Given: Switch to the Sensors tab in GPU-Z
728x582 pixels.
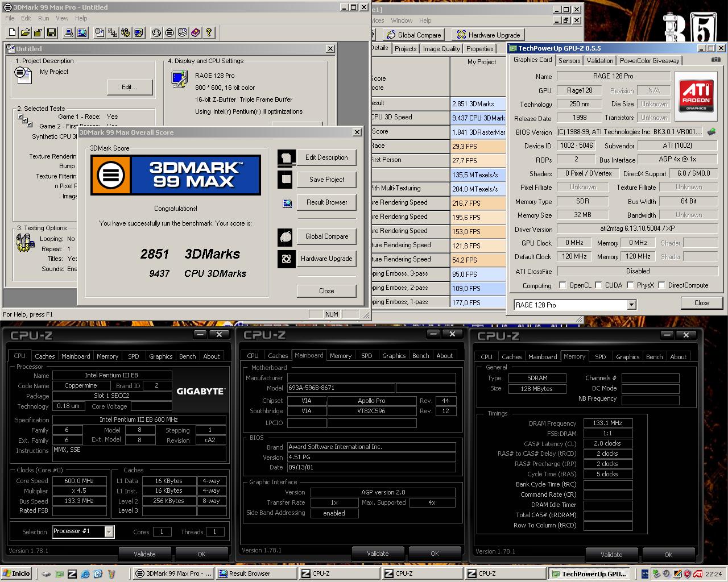Looking at the screenshot, I should click(569, 60).
